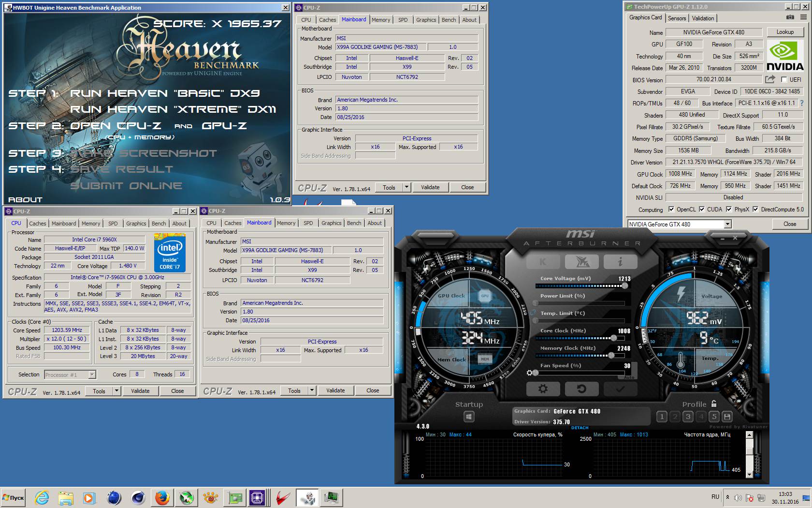Open Internet Explorer from the taskbar
This screenshot has height=508, width=812.
pos(42,497)
